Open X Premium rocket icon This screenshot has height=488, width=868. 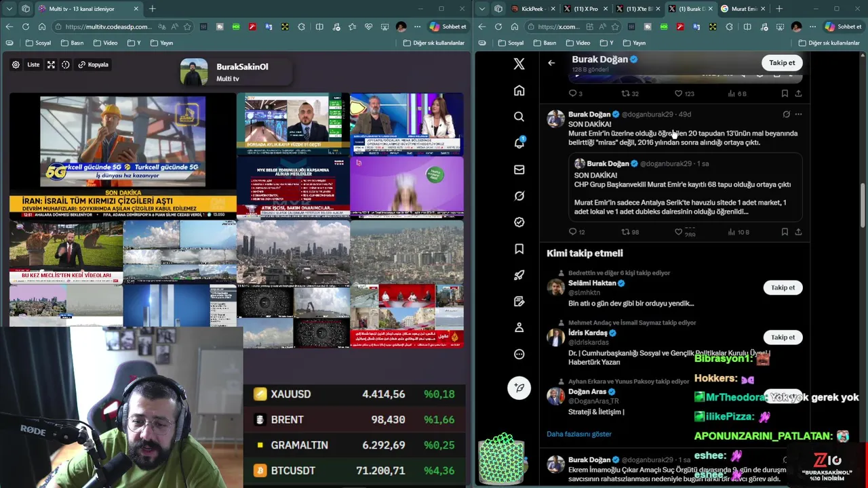(519, 275)
